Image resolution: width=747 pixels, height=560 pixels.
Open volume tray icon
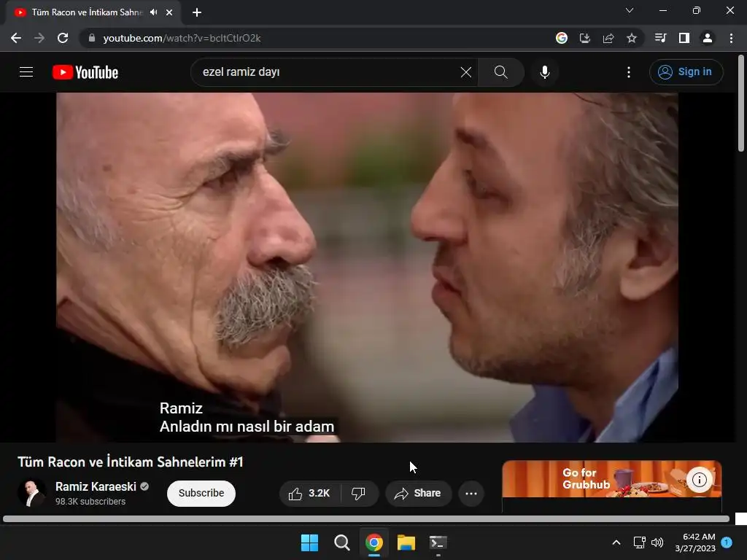tap(657, 542)
